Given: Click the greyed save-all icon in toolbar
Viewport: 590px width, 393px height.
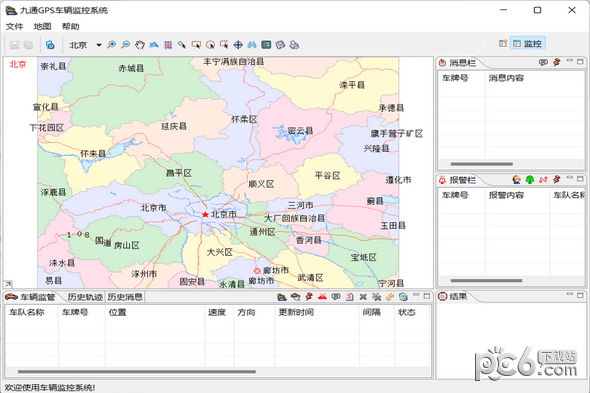Looking at the screenshot, I should click(28, 45).
